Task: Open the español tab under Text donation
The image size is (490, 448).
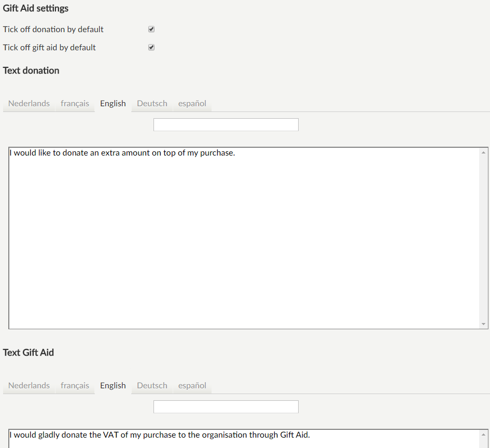Action: coord(192,103)
